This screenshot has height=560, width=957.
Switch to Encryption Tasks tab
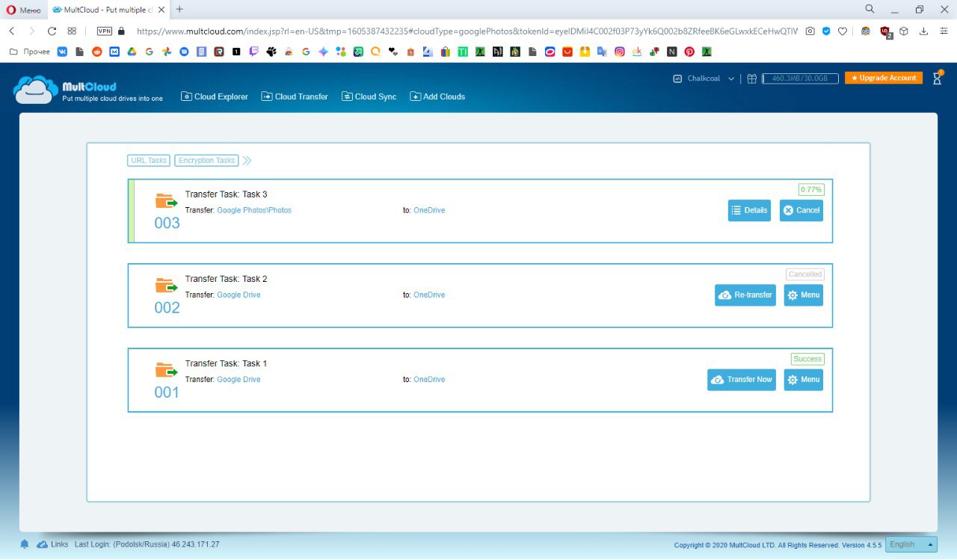pyautogui.click(x=206, y=160)
